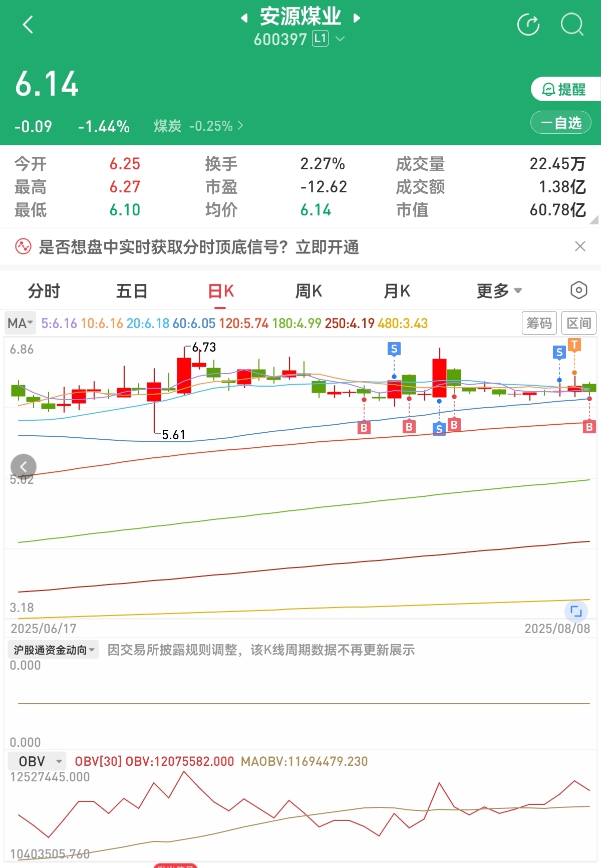Screen dimensions: 601x868
Task: Open the search magnifier icon
Action: coord(572,25)
